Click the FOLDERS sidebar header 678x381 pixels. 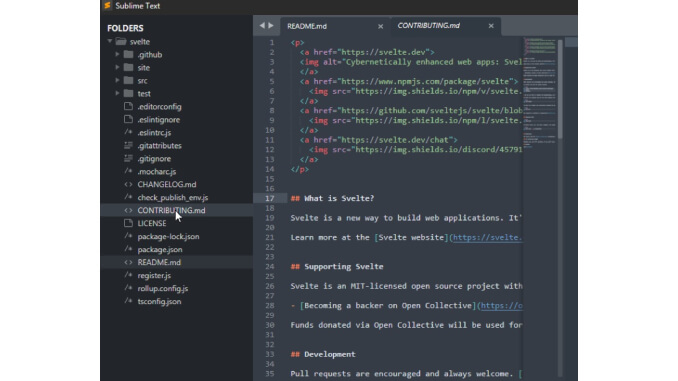tap(125, 28)
